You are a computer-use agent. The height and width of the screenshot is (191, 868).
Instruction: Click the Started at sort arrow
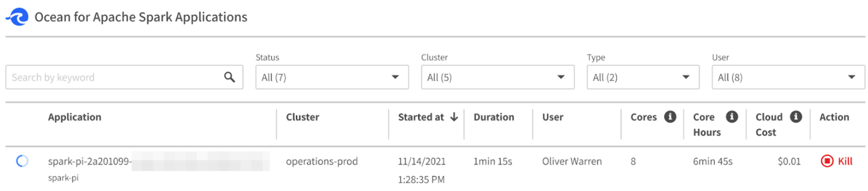pyautogui.click(x=454, y=117)
